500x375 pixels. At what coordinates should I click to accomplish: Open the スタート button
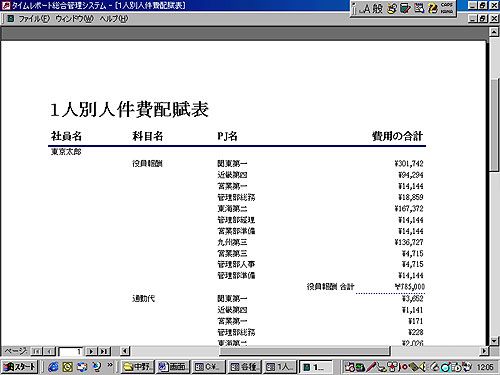pyautogui.click(x=19, y=367)
